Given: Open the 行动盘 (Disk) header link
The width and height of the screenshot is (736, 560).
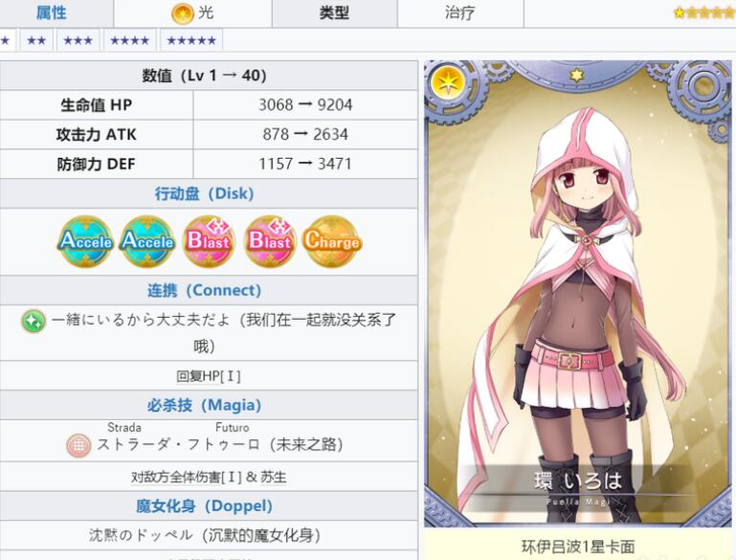Looking at the screenshot, I should click(x=204, y=193).
